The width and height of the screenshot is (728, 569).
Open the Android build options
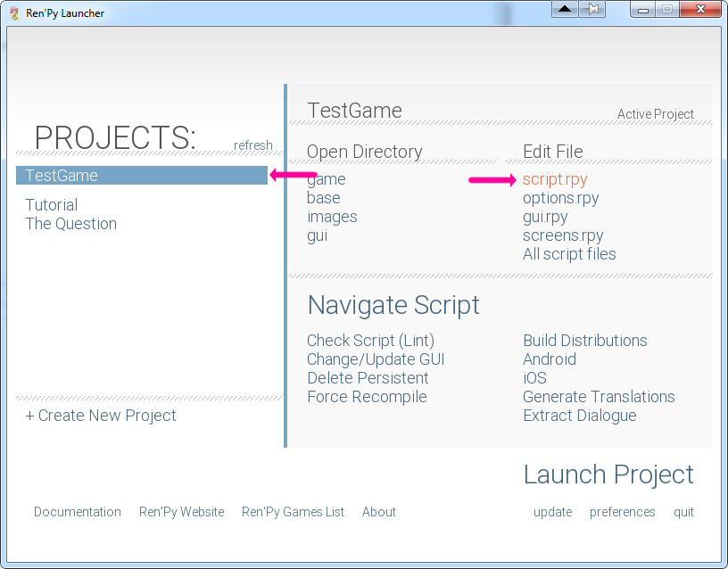coord(550,359)
